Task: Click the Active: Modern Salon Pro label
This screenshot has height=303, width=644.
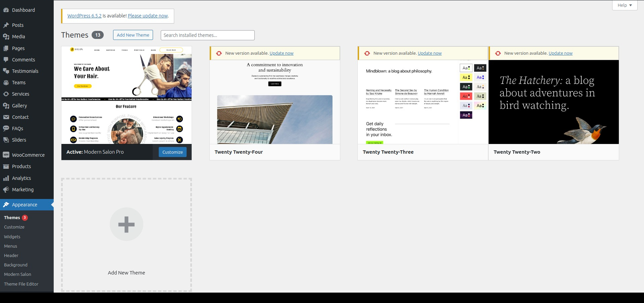Action: pos(95,152)
